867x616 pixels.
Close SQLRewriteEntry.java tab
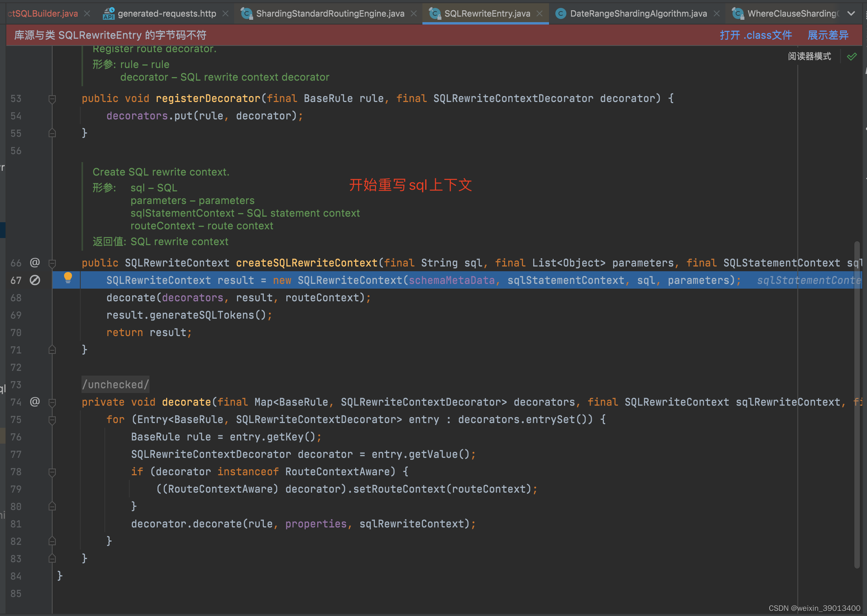540,13
